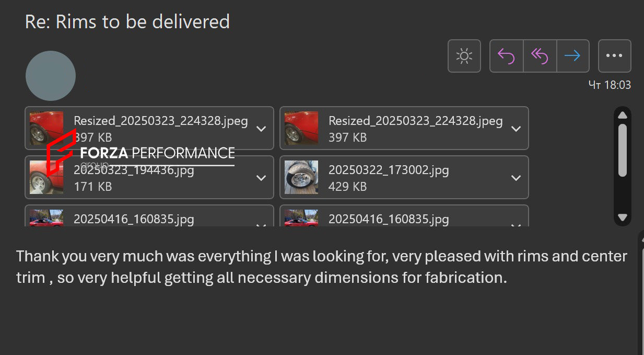The height and width of the screenshot is (355, 644).
Task: Open attachment named 20250322_173002.jpg
Action: [388, 170]
